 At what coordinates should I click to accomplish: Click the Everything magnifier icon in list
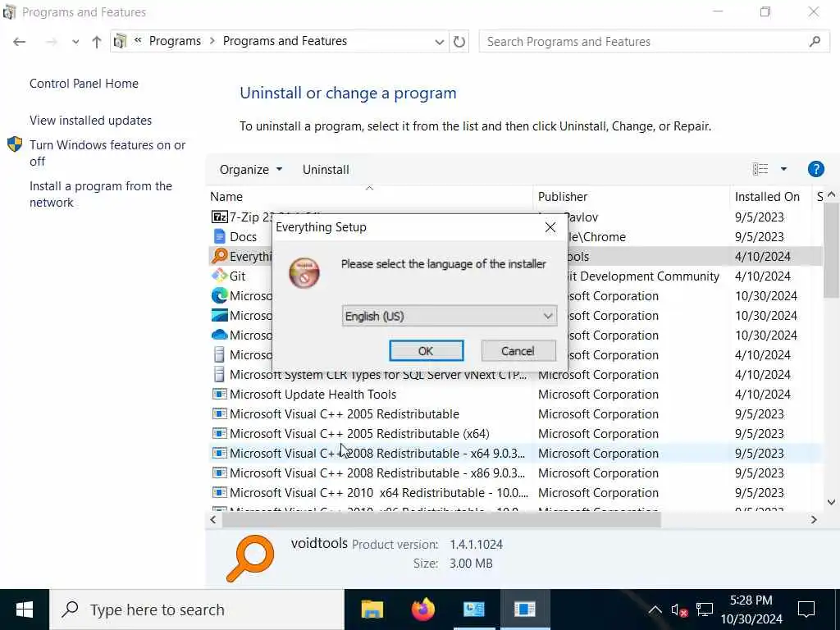[x=220, y=256]
